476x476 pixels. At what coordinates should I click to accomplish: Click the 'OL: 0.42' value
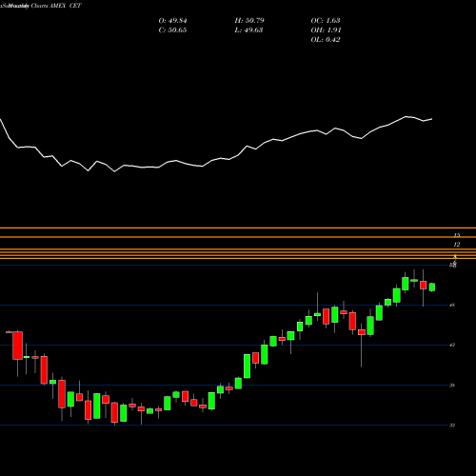coord(326,40)
